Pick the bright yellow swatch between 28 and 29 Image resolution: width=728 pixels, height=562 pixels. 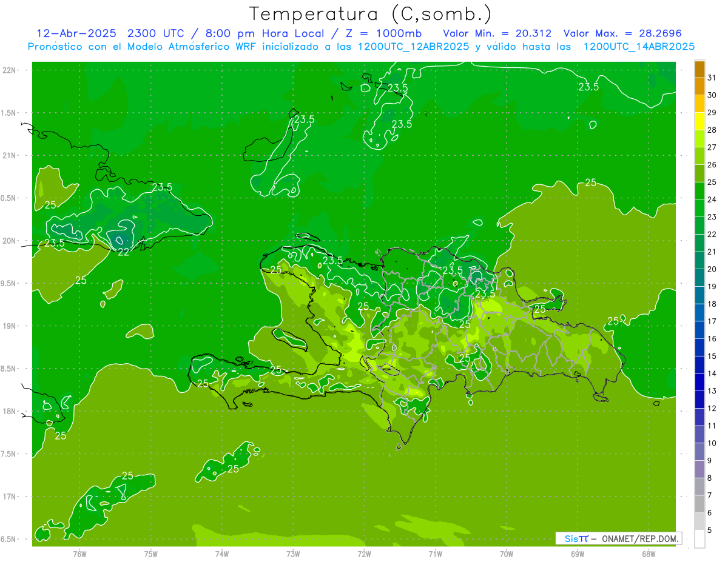[x=699, y=121]
